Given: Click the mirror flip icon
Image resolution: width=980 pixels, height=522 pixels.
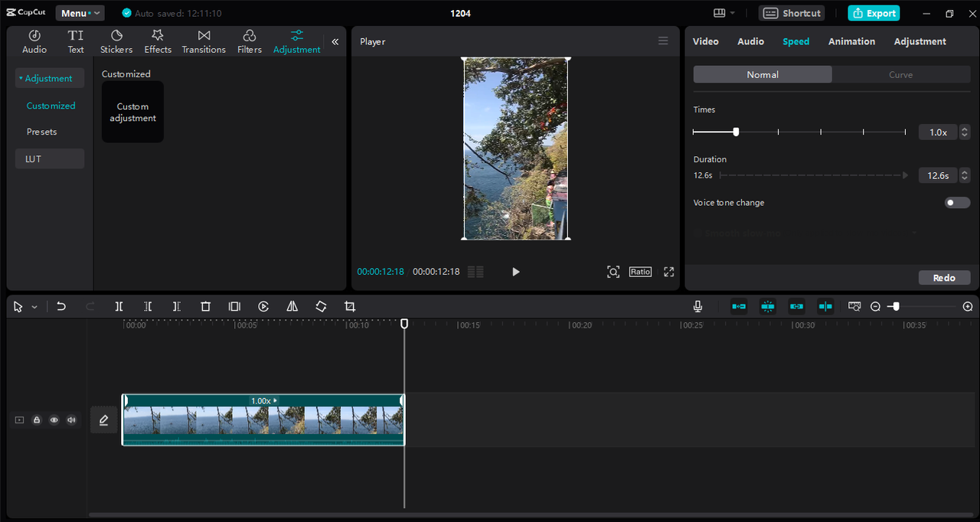Looking at the screenshot, I should click(x=292, y=306).
